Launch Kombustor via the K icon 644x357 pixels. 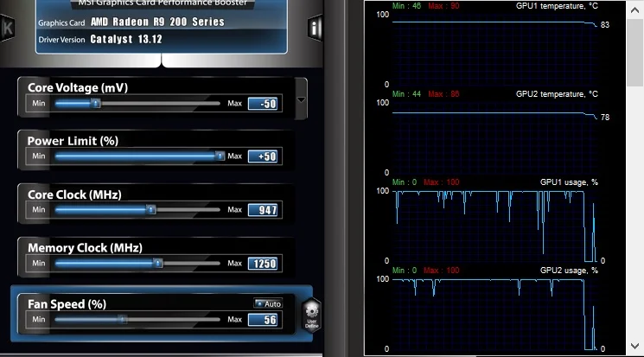pyautogui.click(x=7, y=28)
